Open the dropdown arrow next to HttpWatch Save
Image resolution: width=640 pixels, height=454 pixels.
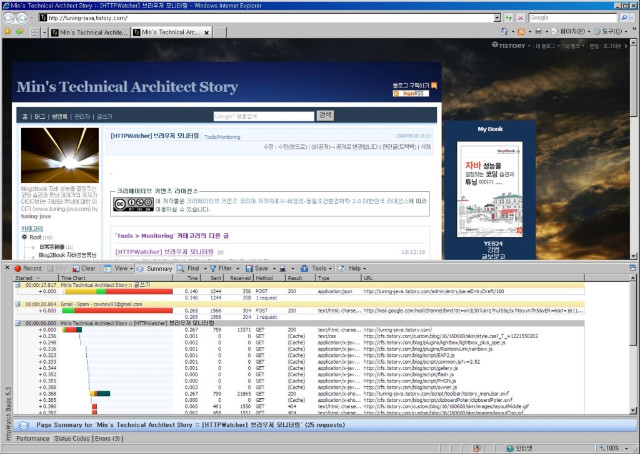[x=274, y=268]
